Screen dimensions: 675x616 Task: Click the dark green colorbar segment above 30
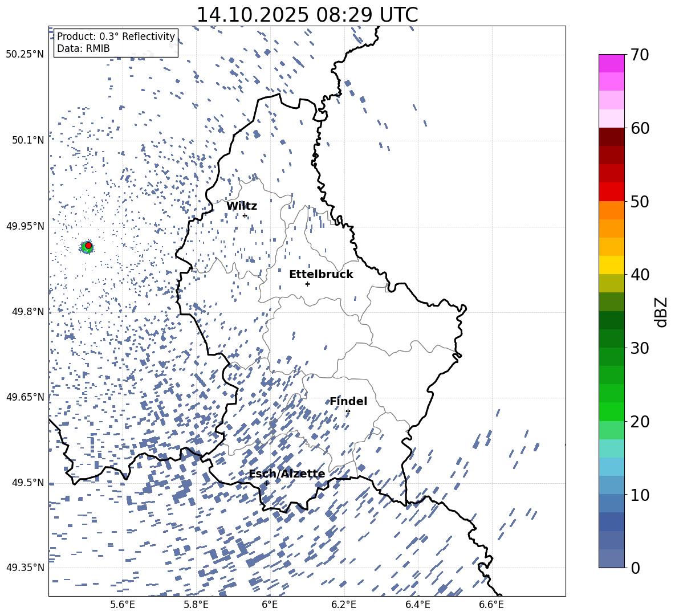612,338
